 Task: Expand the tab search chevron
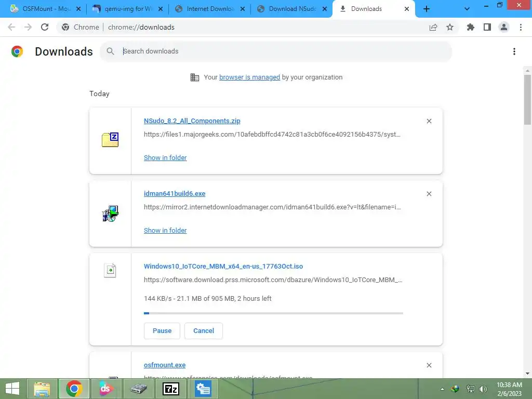coord(467,9)
